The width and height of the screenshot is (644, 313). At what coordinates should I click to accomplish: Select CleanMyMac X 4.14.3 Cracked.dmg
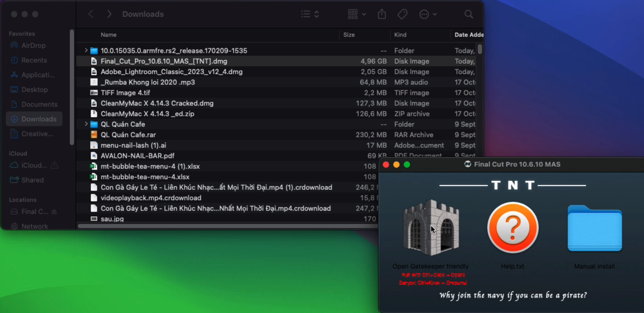point(276,103)
